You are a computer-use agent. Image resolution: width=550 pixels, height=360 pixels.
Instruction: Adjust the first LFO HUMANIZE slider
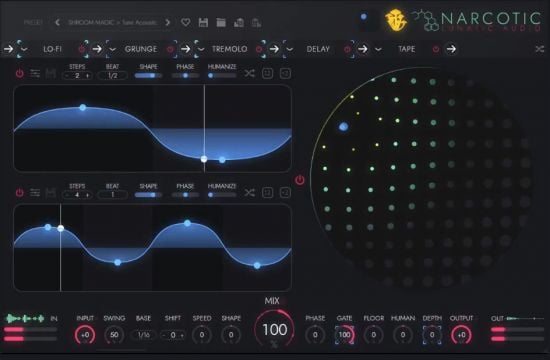tap(222, 75)
